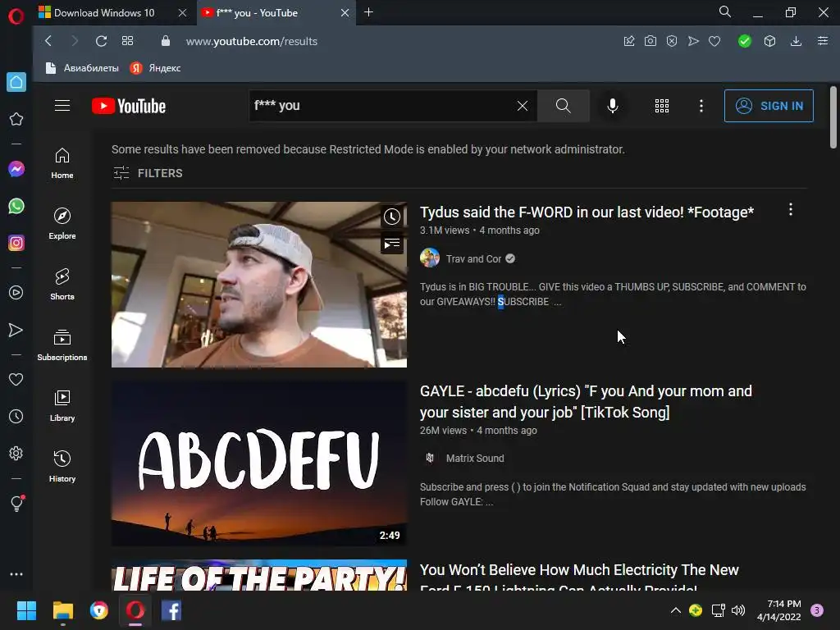
Task: Click the SIGN IN button
Action: (x=769, y=106)
